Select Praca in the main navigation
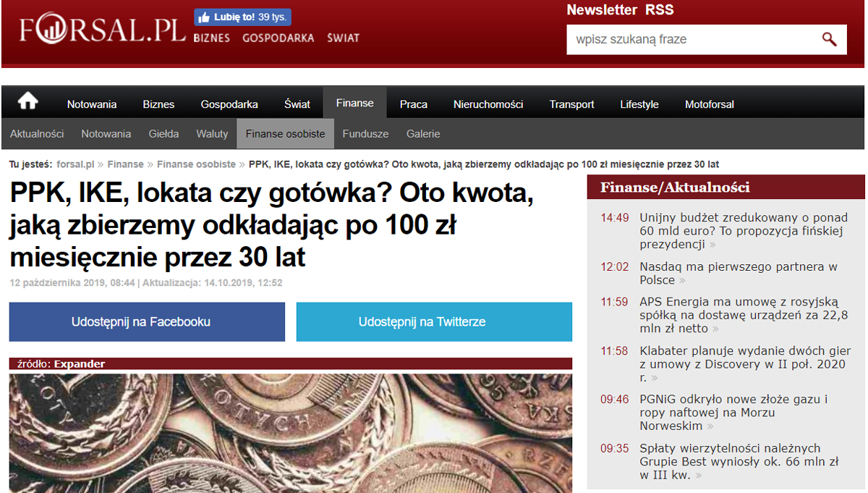This screenshot has height=493, width=868. coord(414,104)
